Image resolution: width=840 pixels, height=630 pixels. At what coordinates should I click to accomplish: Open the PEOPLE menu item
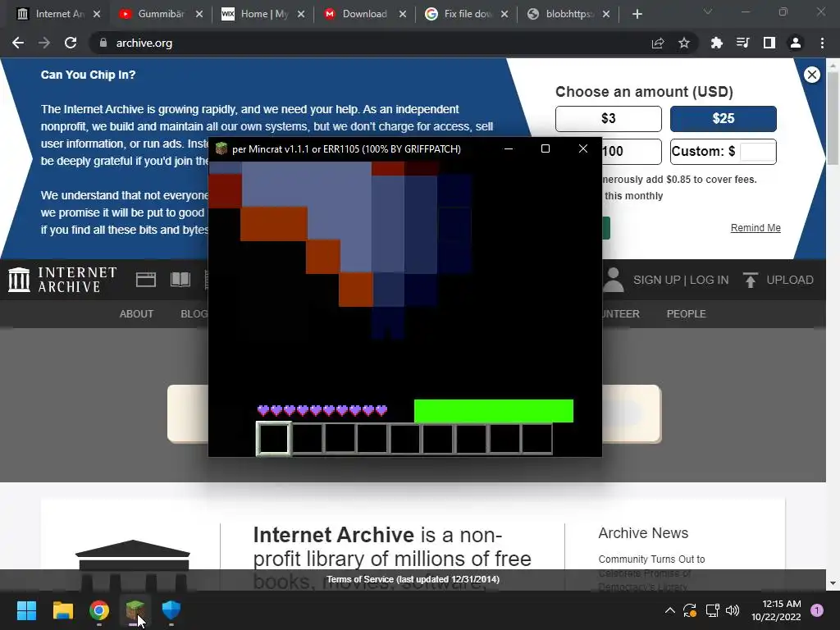click(687, 314)
